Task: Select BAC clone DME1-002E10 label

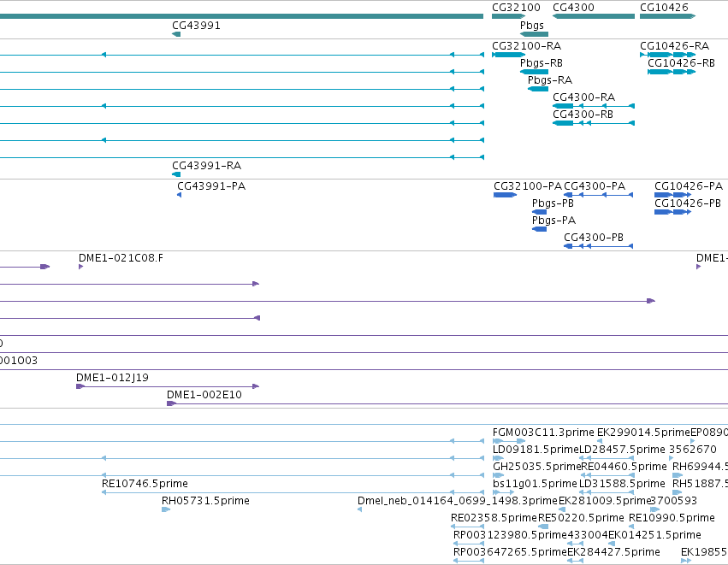Action: pyautogui.click(x=204, y=395)
